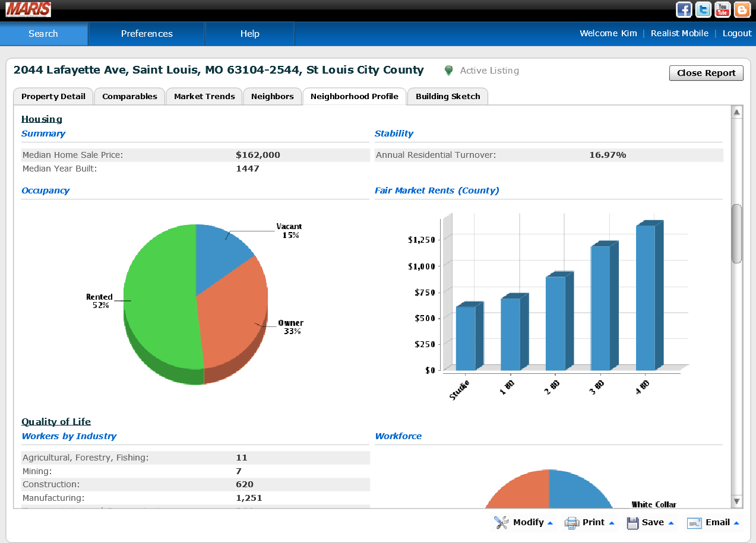The image size is (756, 543).
Task: Open the YouTube icon link
Action: (722, 9)
